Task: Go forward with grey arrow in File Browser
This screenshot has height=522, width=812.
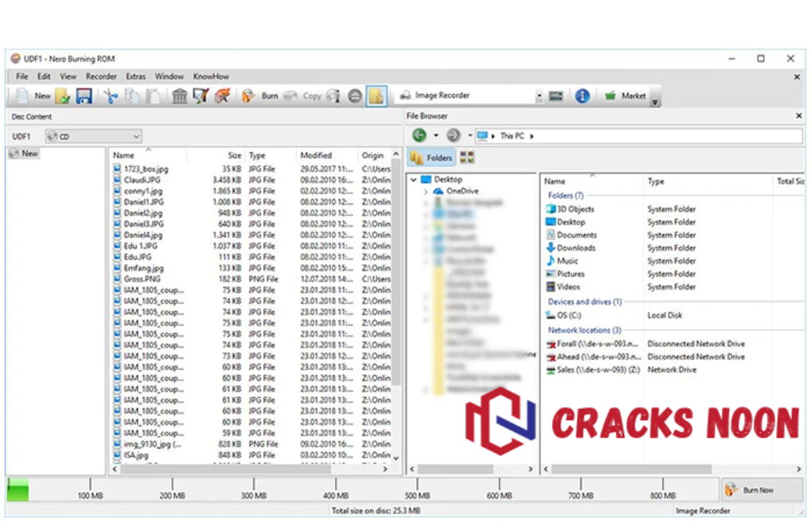Action: point(453,136)
